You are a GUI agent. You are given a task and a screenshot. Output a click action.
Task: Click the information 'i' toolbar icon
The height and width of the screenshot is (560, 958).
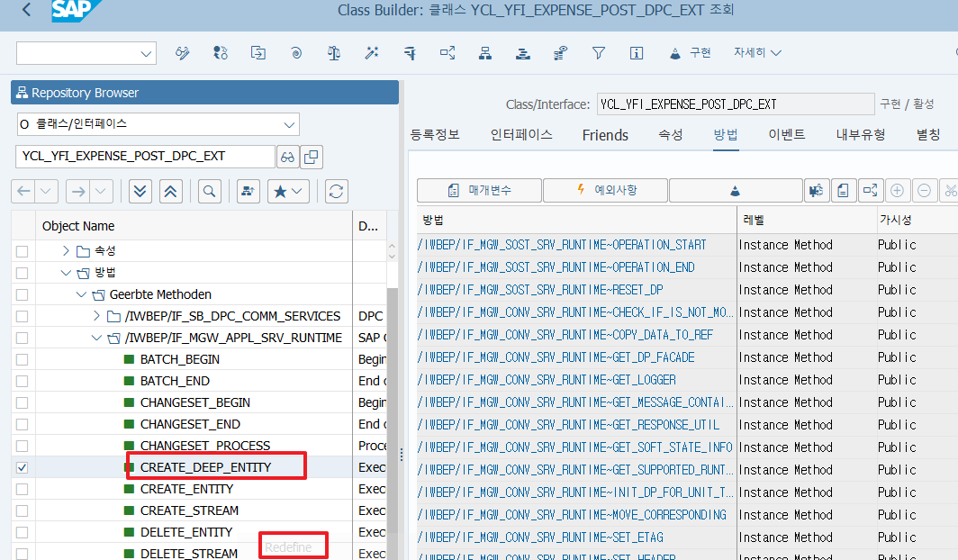(x=637, y=53)
